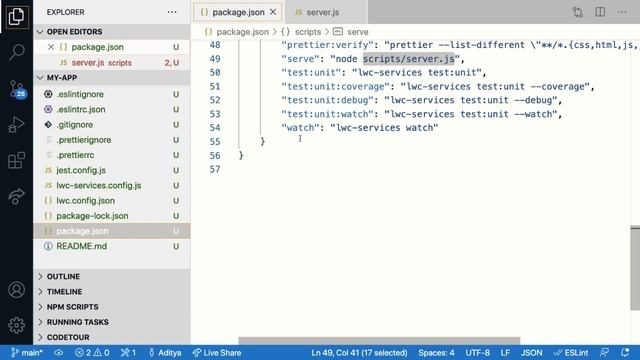Viewport: 640px width, 360px height.
Task: Open jest.config.js file
Action: pos(112,170)
